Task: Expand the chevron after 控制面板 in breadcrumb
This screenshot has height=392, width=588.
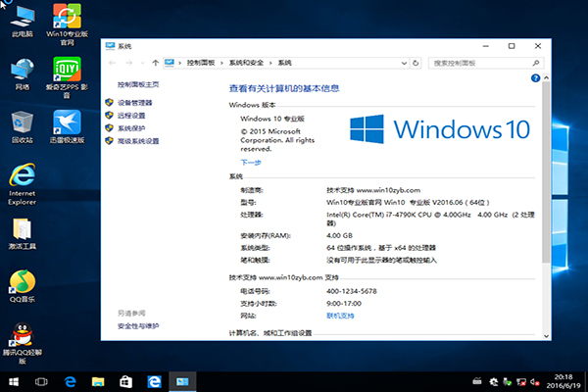Action: (223, 63)
